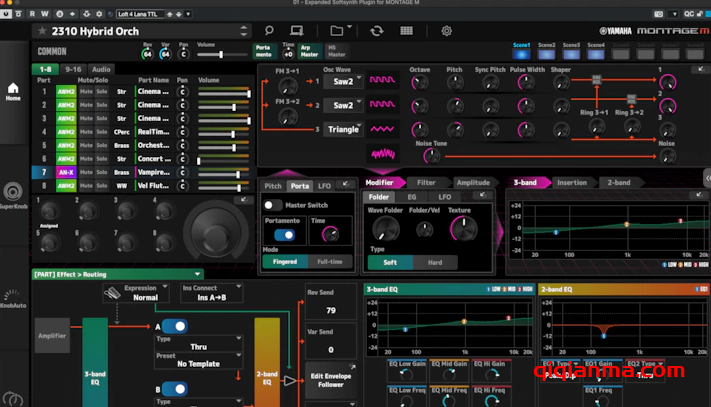Open the Insertion tab
The width and height of the screenshot is (711, 407).
click(x=572, y=183)
